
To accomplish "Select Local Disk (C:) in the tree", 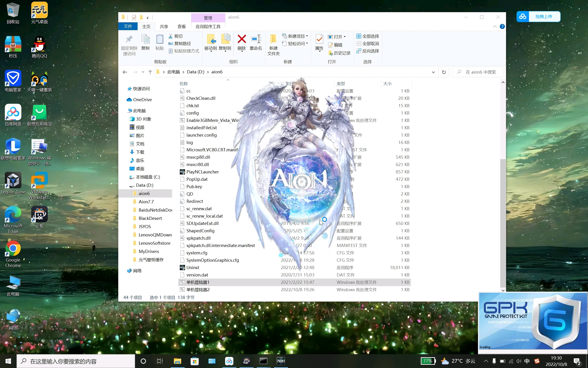I will [x=145, y=177].
